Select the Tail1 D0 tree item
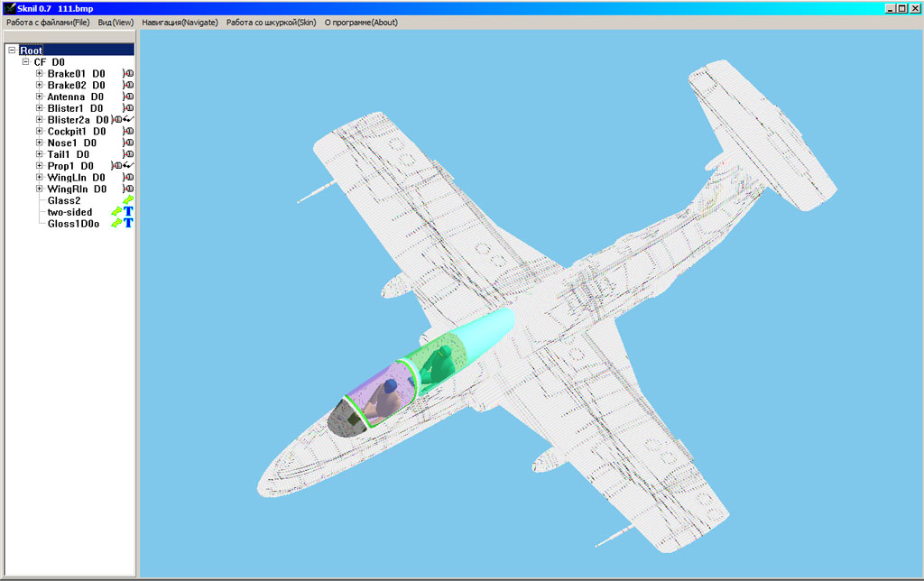This screenshot has height=581, width=924. [69, 154]
